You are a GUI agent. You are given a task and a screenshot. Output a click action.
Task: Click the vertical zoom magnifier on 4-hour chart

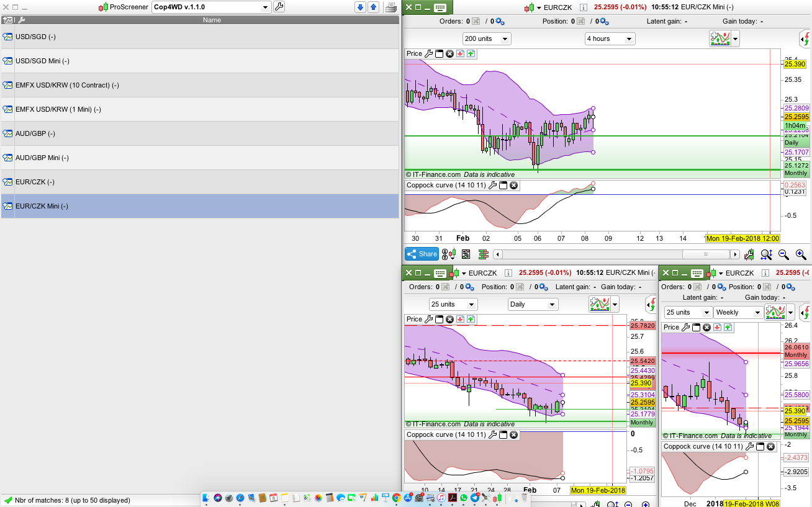coord(766,254)
